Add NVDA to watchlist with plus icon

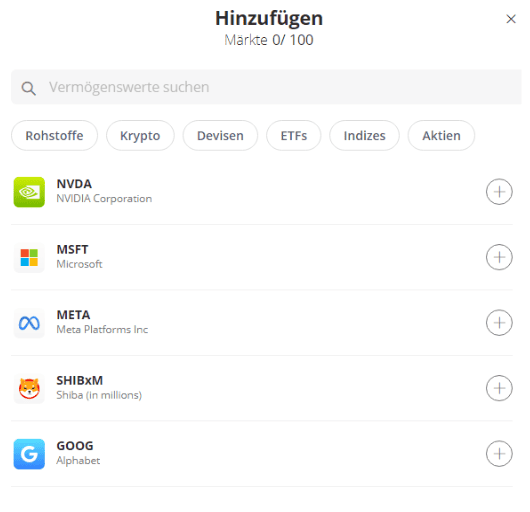pos(499,192)
